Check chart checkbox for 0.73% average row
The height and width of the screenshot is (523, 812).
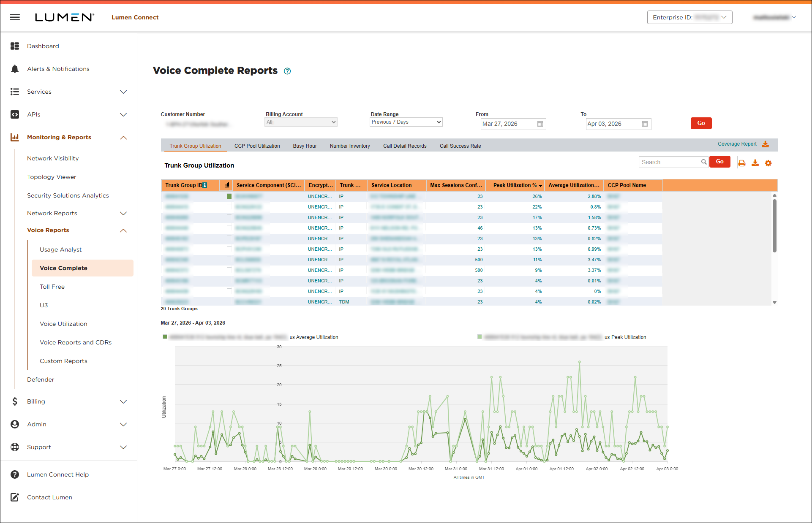(229, 228)
